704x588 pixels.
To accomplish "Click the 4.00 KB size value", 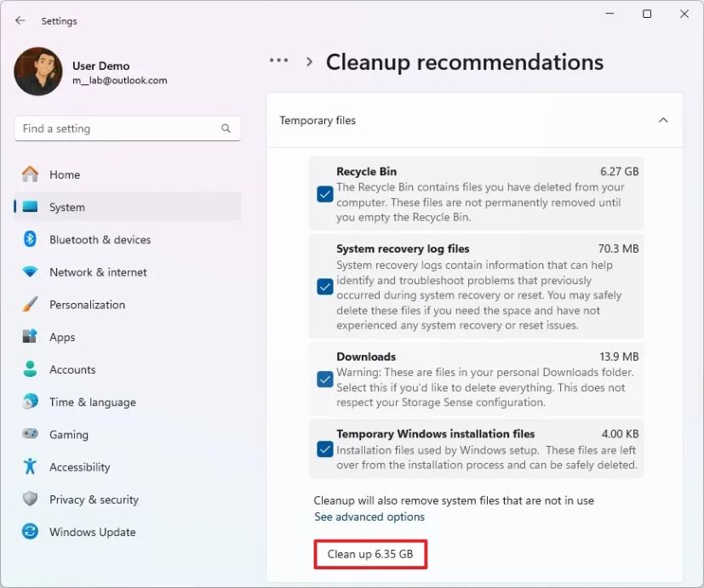I will 620,434.
